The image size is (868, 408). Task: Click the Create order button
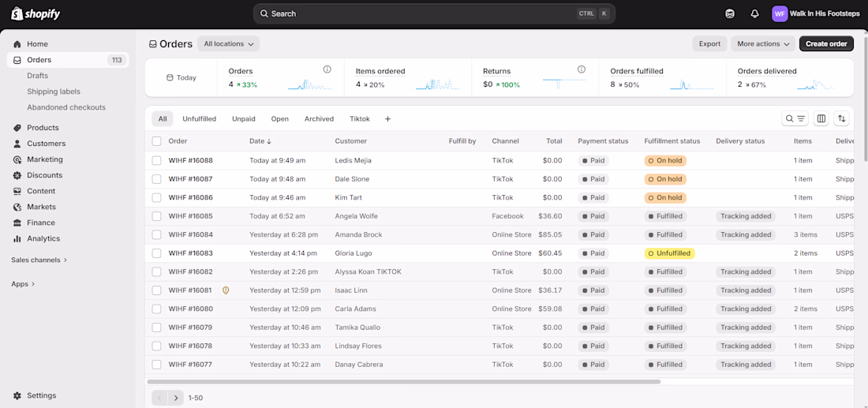[826, 43]
